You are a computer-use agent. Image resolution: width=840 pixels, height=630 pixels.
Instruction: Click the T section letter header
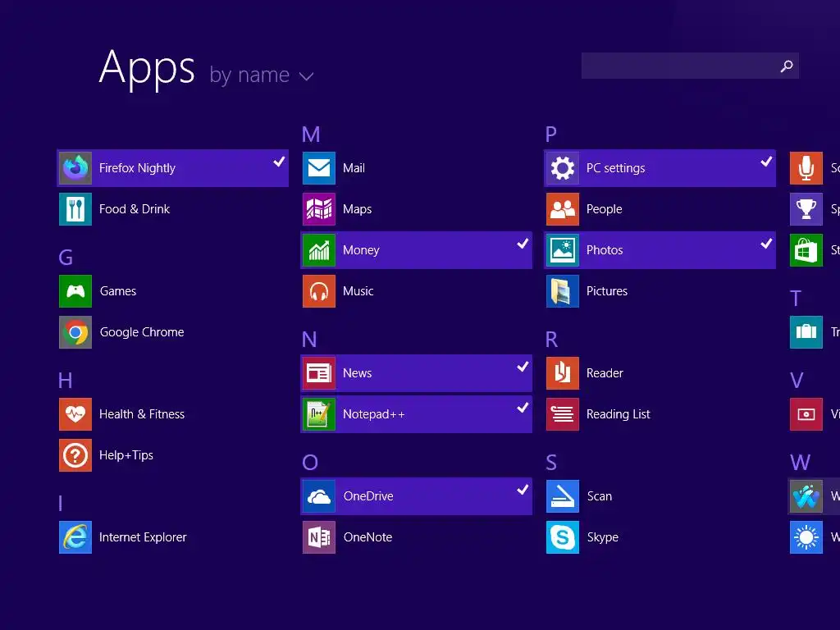(x=796, y=299)
